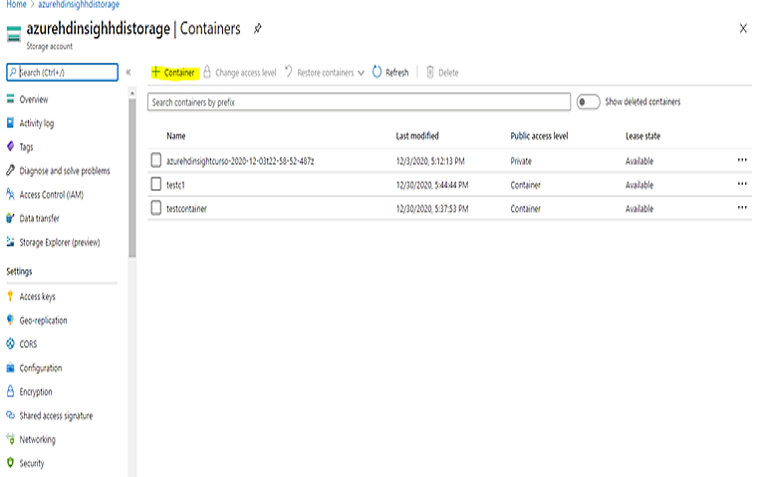
Task: Click the Shared access signature icon
Action: 10,415
